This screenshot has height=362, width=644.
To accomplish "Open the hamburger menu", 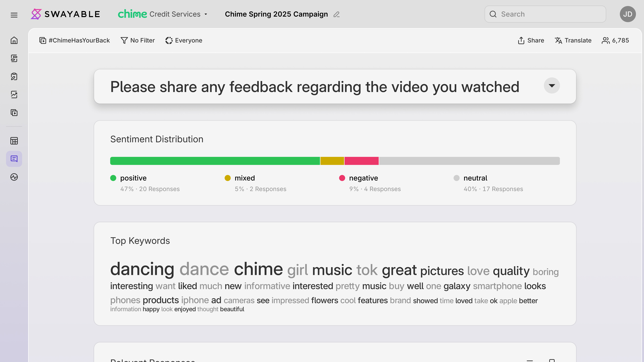I will coord(14,15).
